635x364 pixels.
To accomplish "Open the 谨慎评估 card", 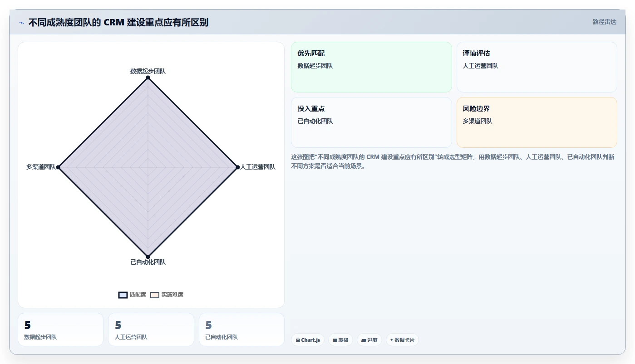I will pyautogui.click(x=537, y=67).
